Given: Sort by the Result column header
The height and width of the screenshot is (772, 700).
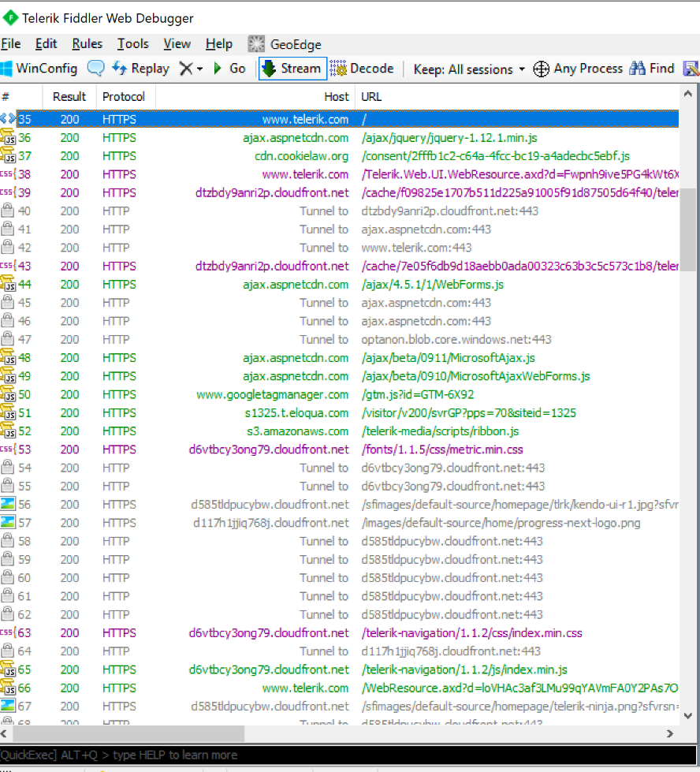Looking at the screenshot, I should pyautogui.click(x=69, y=96).
